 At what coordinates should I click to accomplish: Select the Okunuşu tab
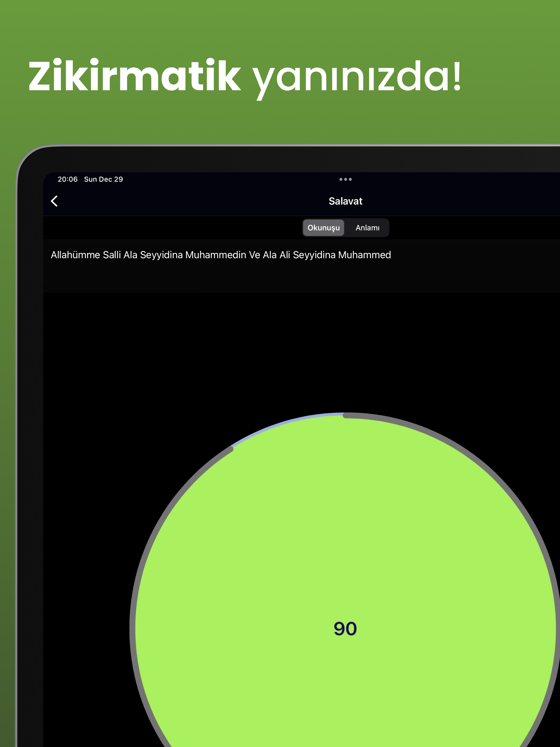(x=323, y=227)
